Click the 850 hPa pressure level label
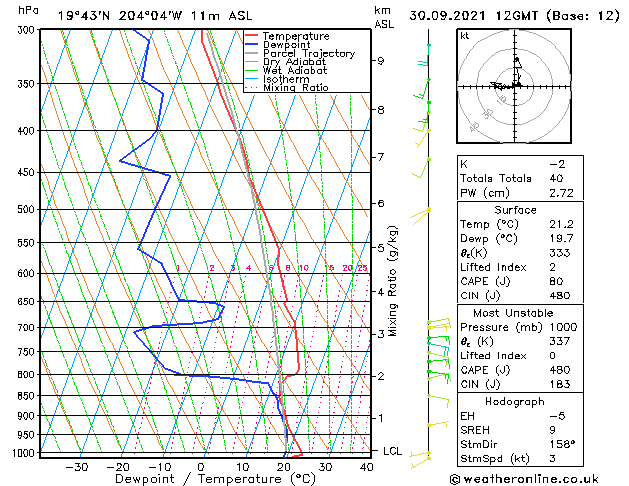This screenshot has width=629, height=486. click(x=26, y=396)
